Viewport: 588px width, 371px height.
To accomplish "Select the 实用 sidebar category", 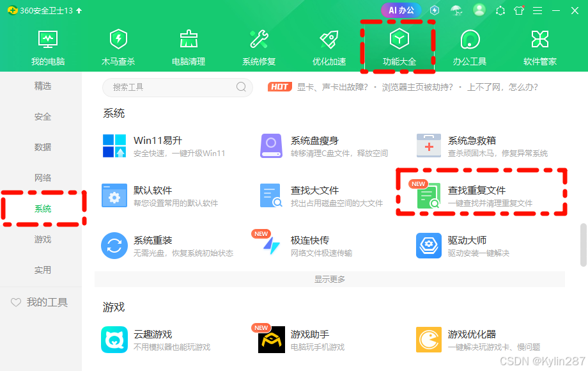I will (42, 270).
